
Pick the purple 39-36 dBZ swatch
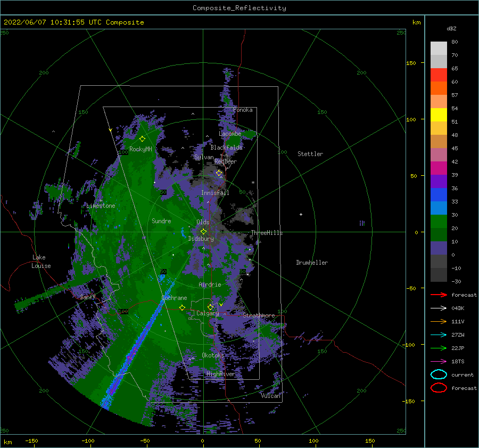(439, 182)
